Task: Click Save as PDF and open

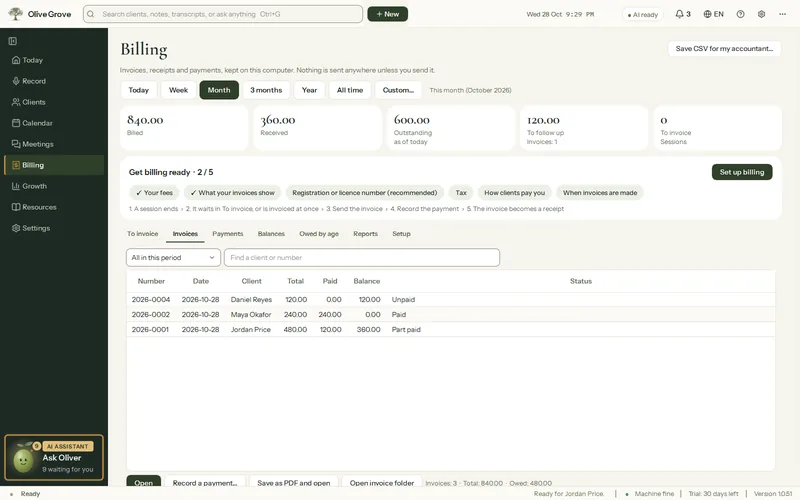Action: [x=293, y=482]
